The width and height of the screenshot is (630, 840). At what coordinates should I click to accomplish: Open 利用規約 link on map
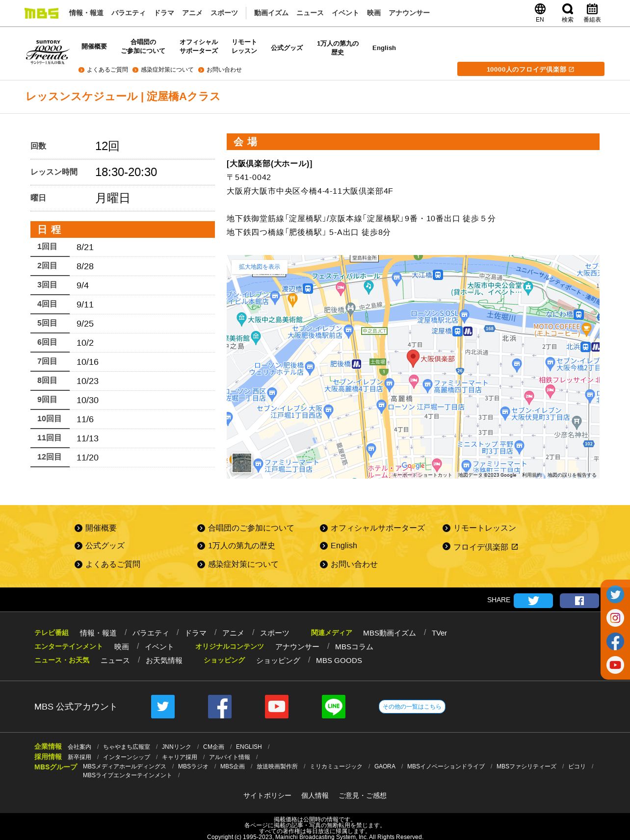coord(532,475)
